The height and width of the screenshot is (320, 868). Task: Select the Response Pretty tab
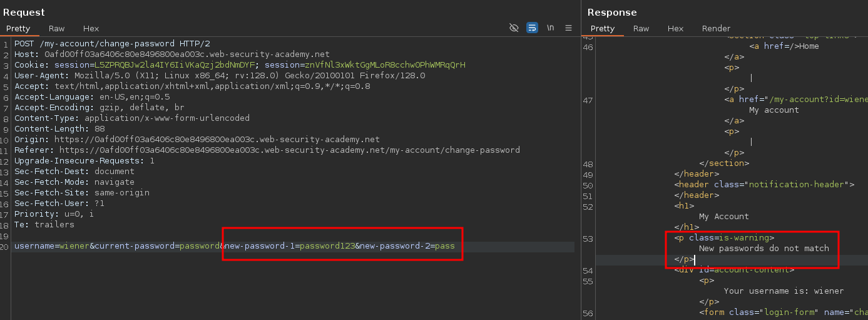603,28
